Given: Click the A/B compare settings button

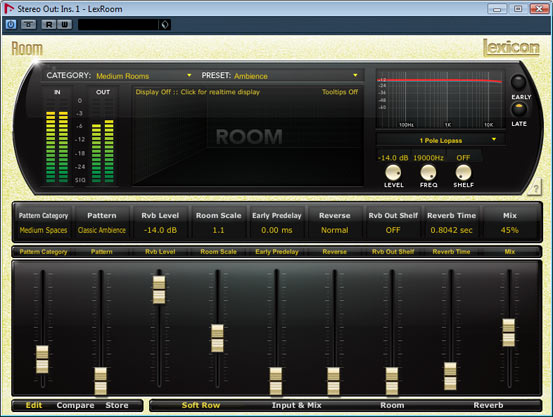Looking at the screenshot, I should (29, 25).
